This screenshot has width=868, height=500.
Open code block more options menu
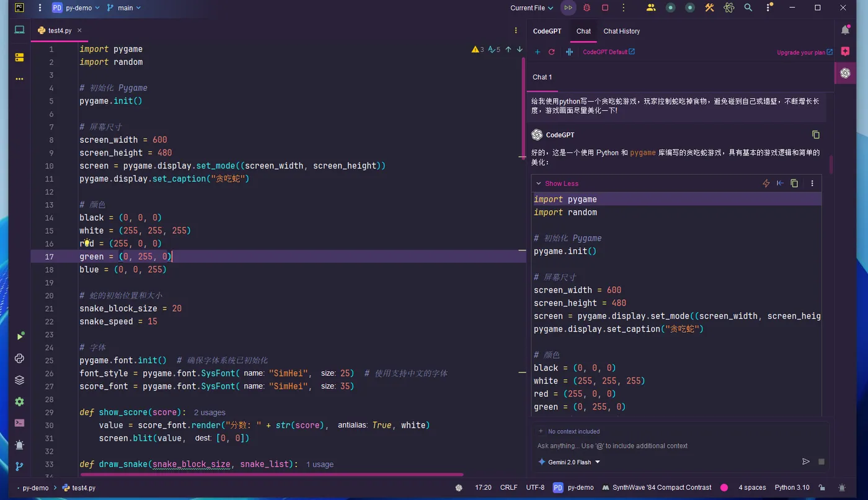click(x=812, y=183)
